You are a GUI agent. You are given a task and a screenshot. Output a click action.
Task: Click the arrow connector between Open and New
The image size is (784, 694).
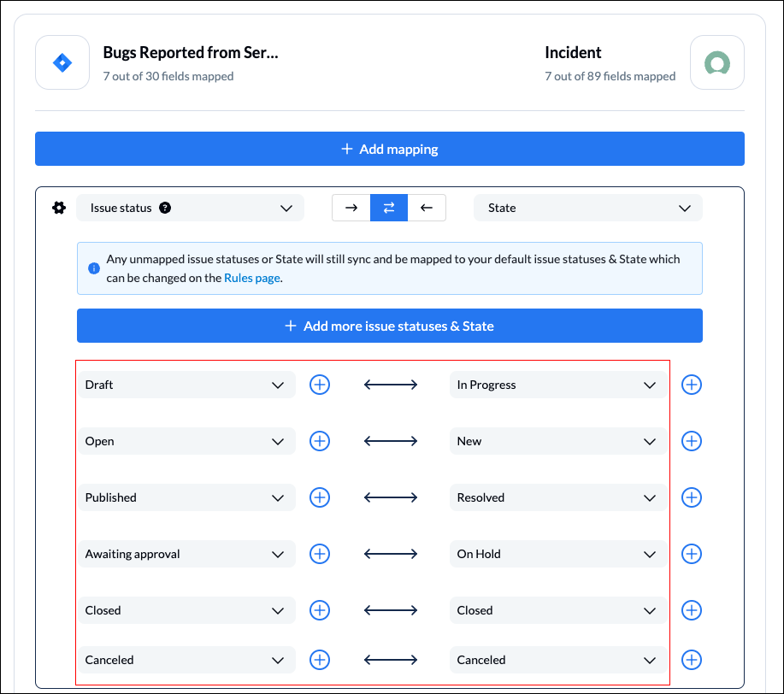click(x=391, y=441)
